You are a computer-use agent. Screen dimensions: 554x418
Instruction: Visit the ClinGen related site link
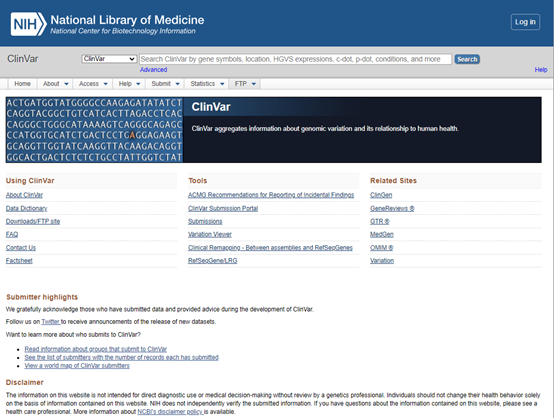point(381,195)
